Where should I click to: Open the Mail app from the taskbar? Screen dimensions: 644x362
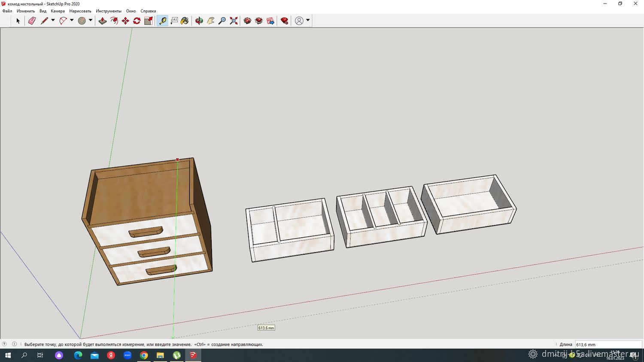coord(94,355)
